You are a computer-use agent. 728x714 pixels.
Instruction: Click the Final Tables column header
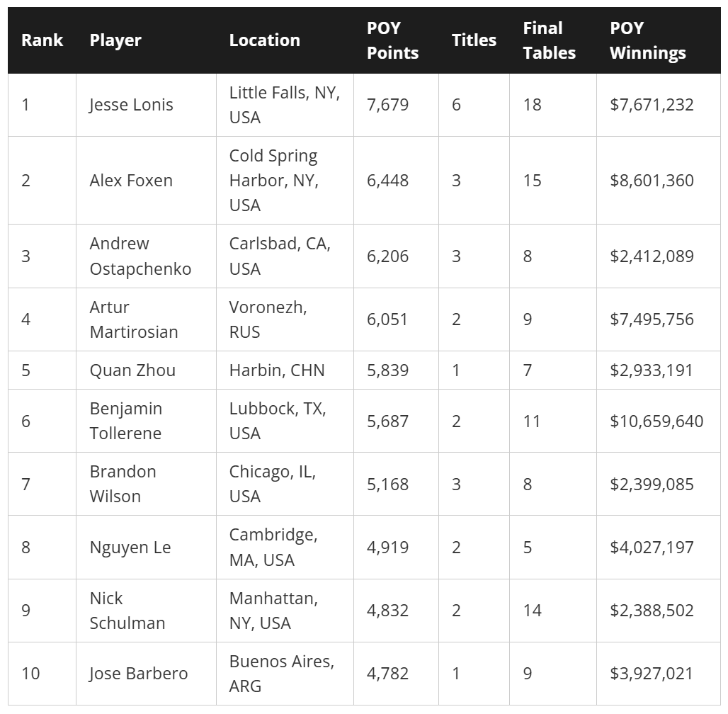pyautogui.click(x=550, y=40)
